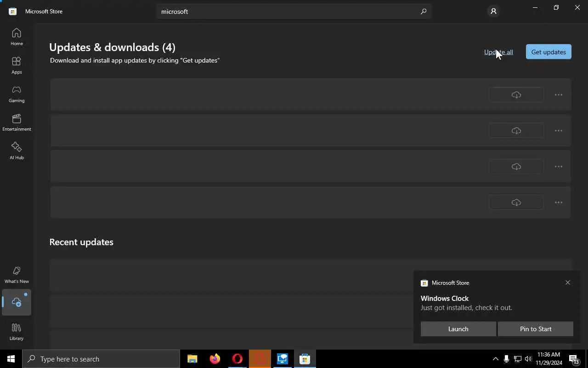Select the Downloads cloud icon in sidebar
Image resolution: width=588 pixels, height=368 pixels.
[x=17, y=302]
